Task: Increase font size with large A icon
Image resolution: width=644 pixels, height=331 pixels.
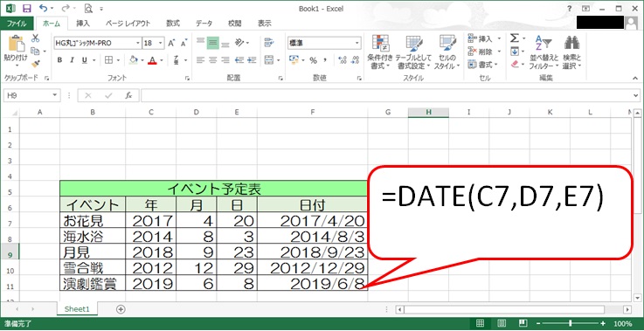Action: 171,43
